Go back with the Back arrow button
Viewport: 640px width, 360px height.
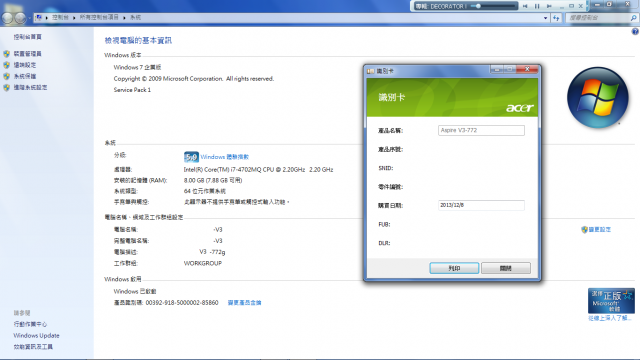7,18
